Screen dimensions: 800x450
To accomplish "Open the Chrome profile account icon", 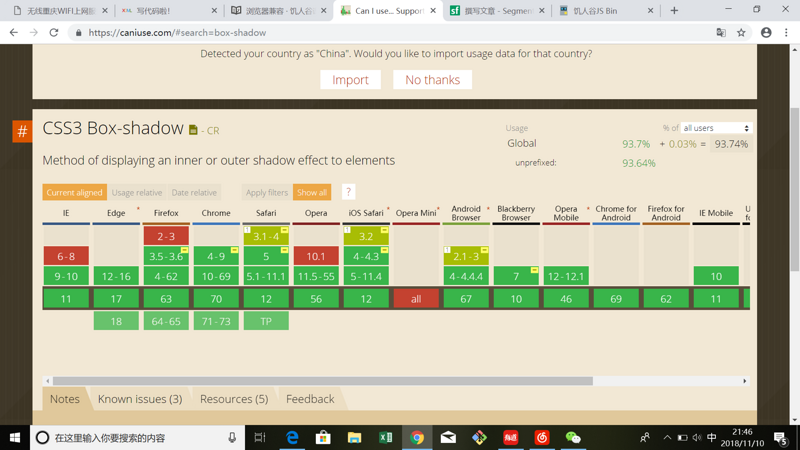I will [766, 33].
